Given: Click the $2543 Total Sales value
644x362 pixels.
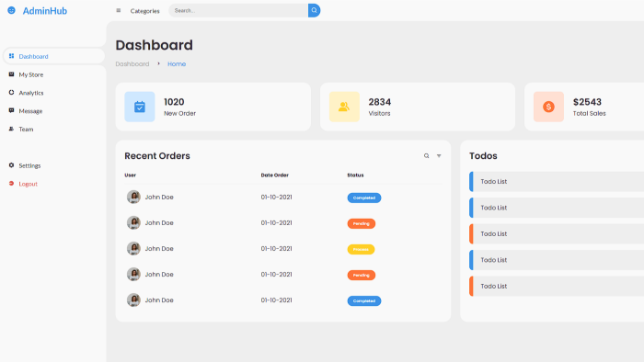Looking at the screenshot, I should click(587, 102).
